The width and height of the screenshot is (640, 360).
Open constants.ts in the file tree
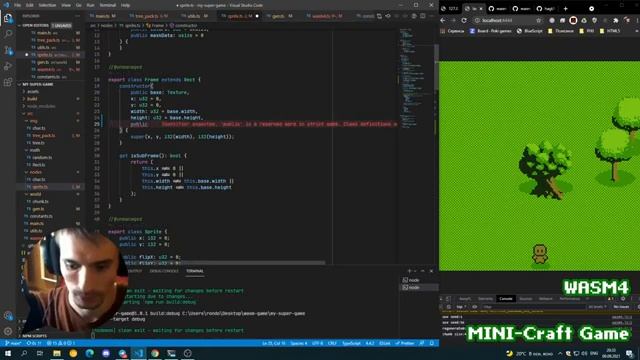pos(41,216)
